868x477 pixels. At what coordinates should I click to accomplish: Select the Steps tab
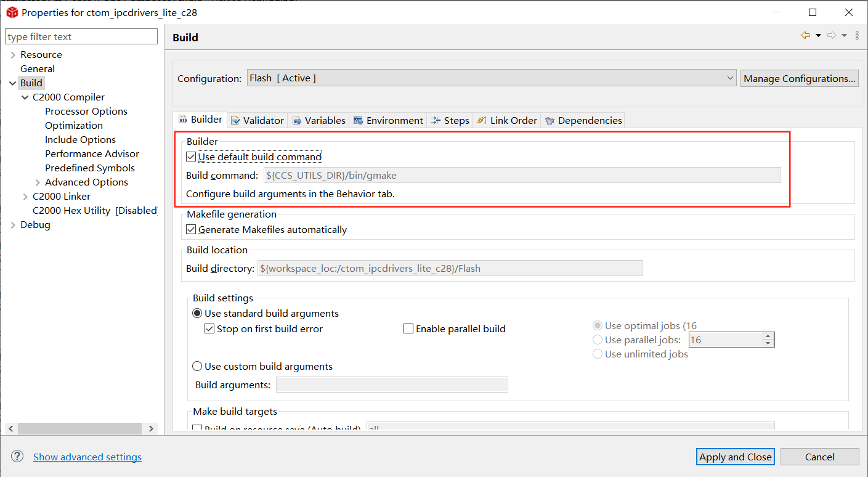click(x=450, y=120)
